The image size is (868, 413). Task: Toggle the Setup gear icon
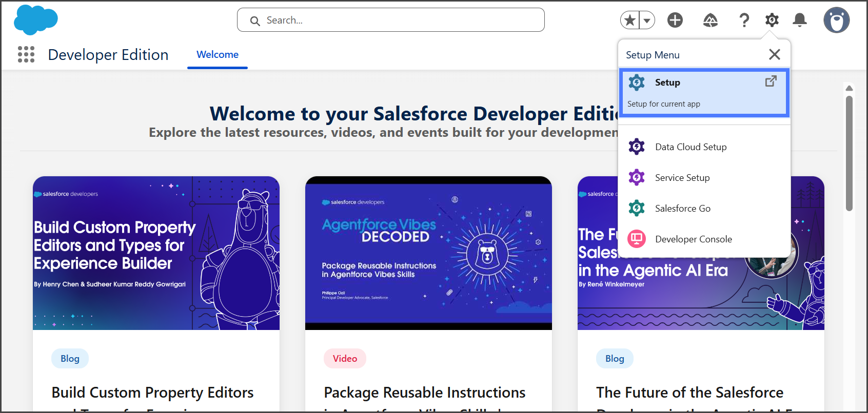click(772, 20)
